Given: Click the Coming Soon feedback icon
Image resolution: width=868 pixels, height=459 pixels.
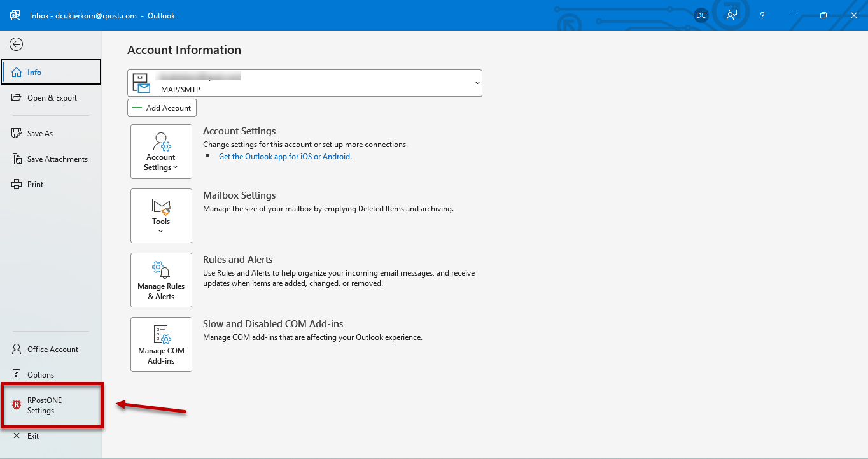Looking at the screenshot, I should 732,15.
